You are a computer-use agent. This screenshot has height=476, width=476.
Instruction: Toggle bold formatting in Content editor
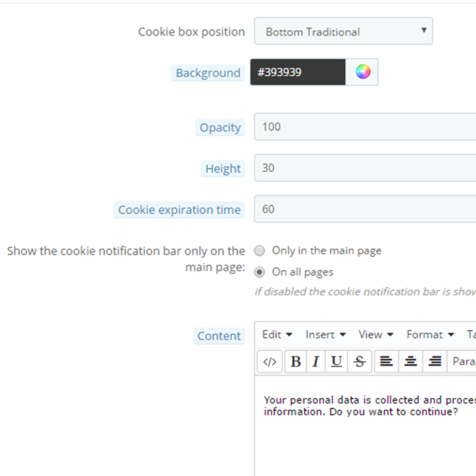(x=296, y=362)
